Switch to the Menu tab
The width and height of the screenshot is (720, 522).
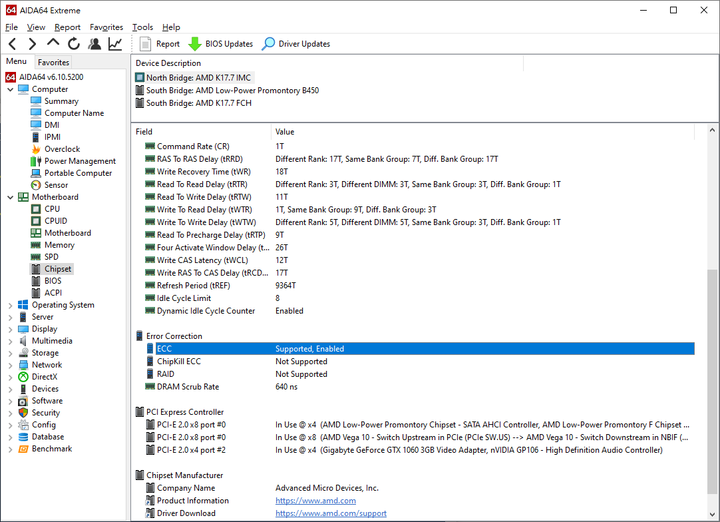coord(17,61)
